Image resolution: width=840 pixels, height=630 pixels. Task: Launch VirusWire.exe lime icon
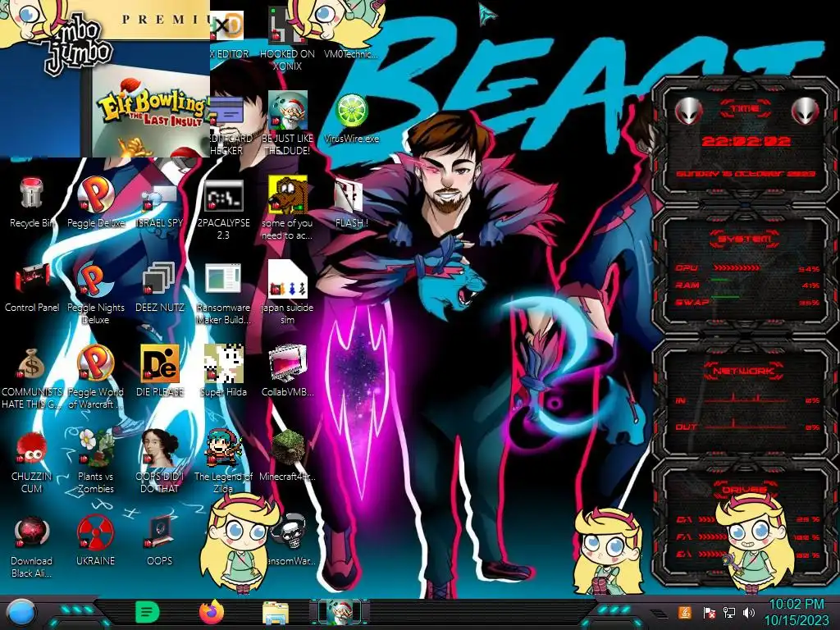tap(351, 111)
